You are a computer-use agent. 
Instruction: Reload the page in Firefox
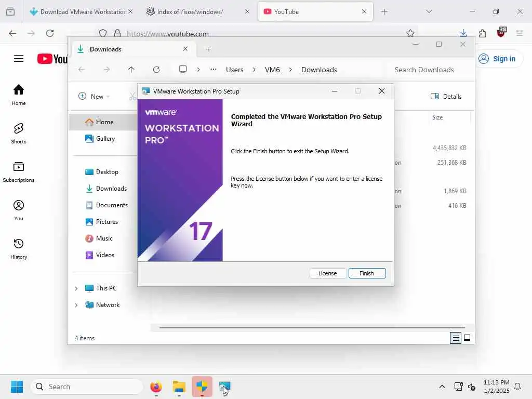[50, 33]
